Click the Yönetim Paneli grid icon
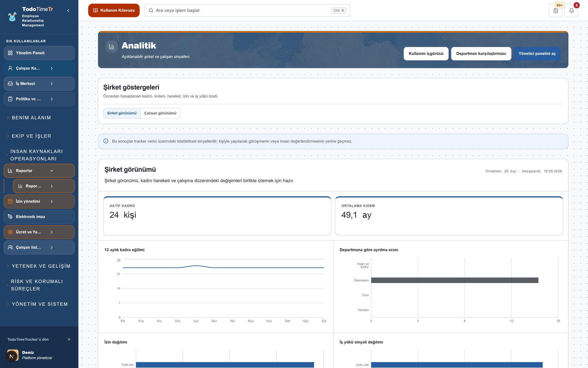 point(10,53)
